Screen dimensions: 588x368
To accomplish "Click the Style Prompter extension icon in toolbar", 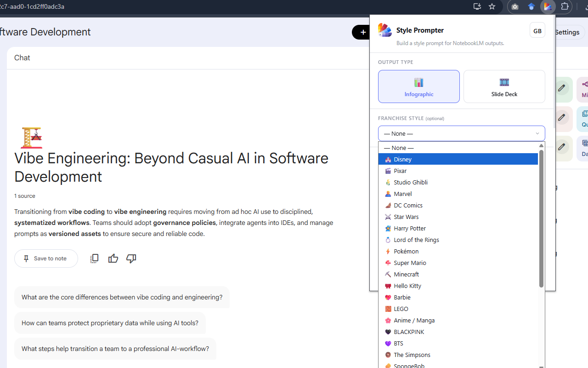I will tap(548, 7).
